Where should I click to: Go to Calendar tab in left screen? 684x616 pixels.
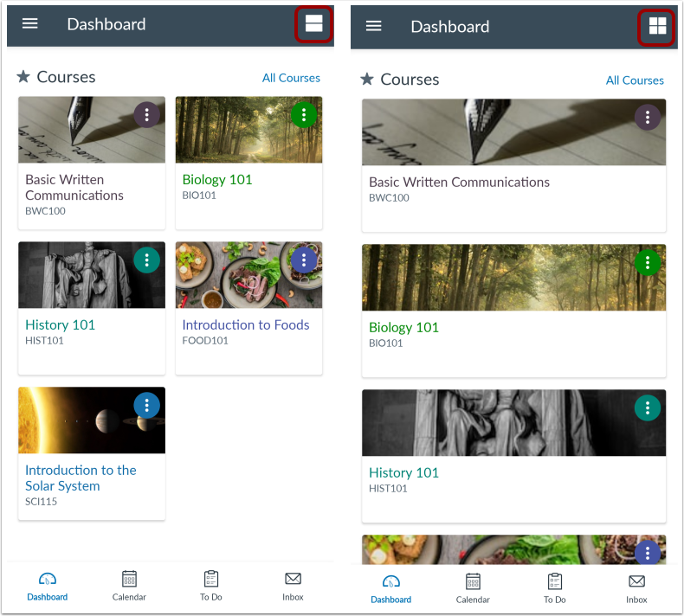pos(129,587)
